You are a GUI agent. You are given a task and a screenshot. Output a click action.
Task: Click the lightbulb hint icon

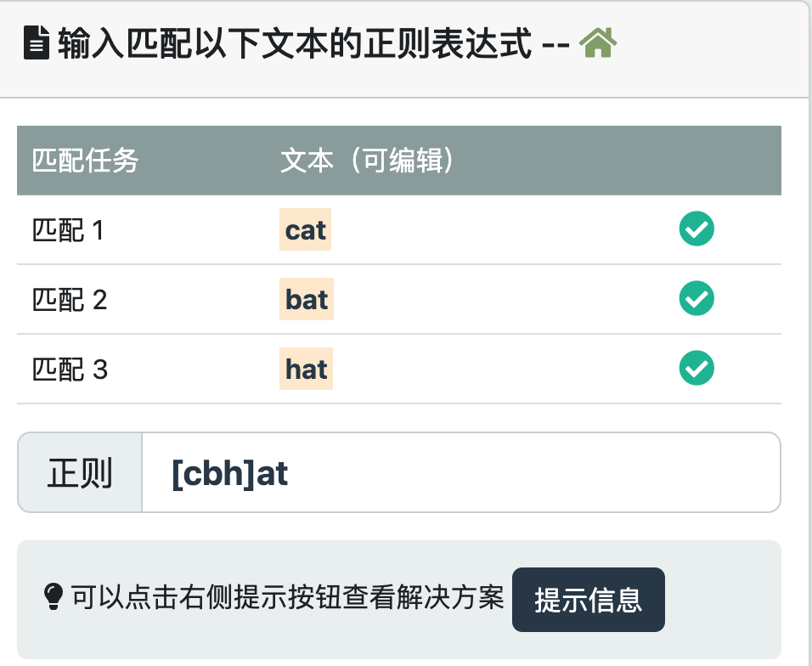click(x=53, y=597)
